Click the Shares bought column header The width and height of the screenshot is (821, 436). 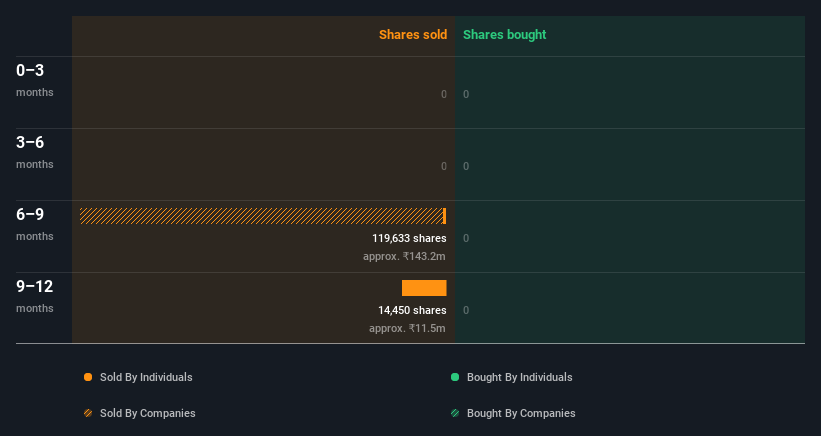click(505, 35)
